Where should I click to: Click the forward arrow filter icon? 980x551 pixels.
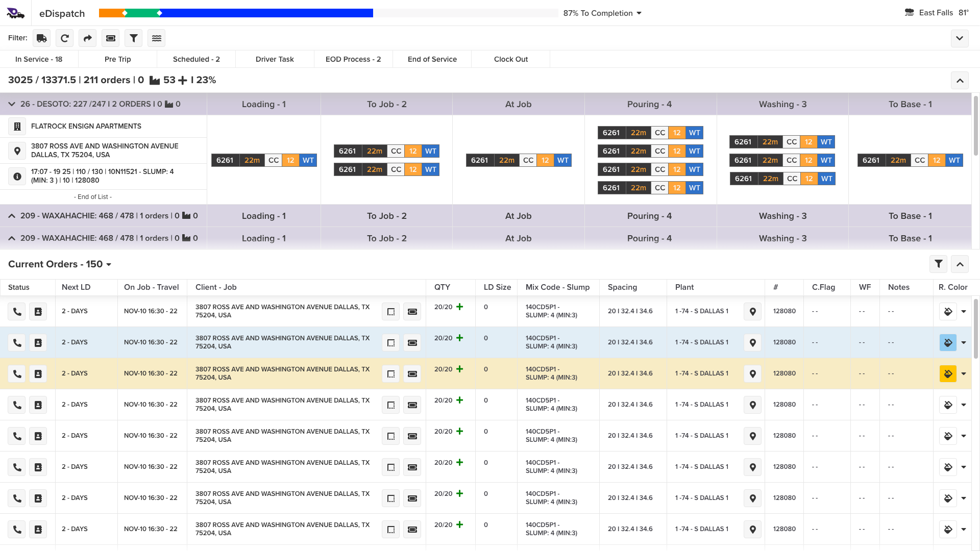click(88, 38)
